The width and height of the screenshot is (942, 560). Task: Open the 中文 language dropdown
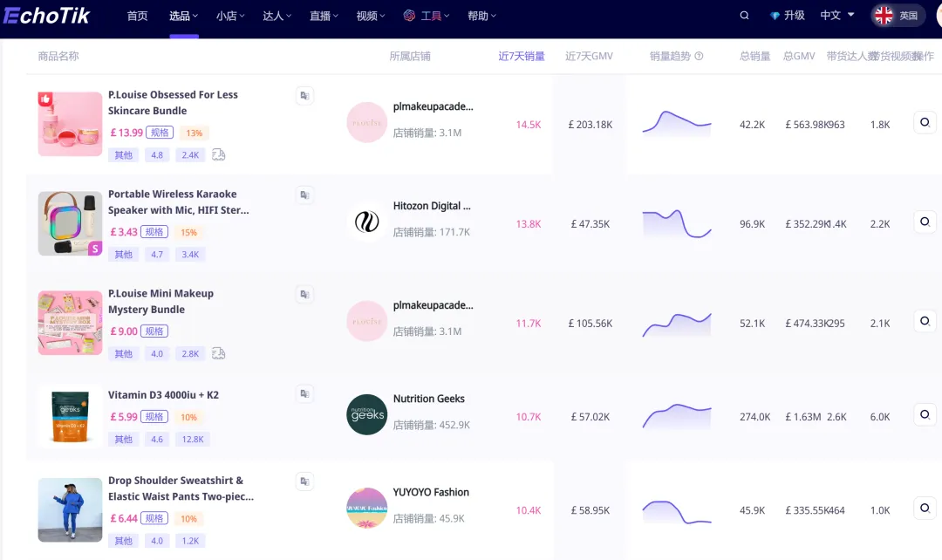[x=836, y=16]
